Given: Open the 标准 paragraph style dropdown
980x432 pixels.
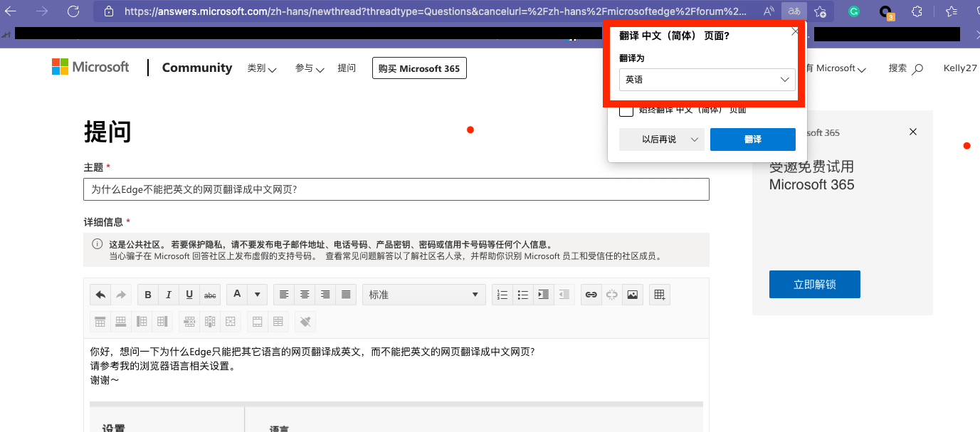Looking at the screenshot, I should 423,294.
